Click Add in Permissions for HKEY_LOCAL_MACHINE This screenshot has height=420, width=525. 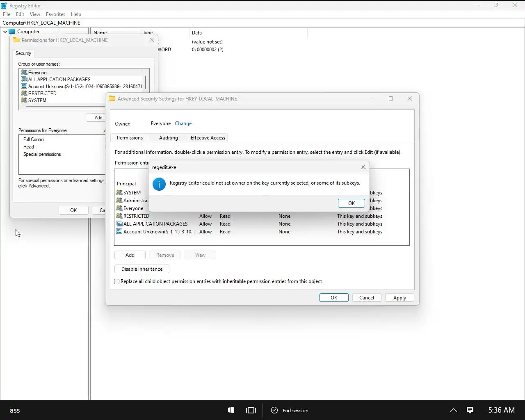[x=96, y=118]
